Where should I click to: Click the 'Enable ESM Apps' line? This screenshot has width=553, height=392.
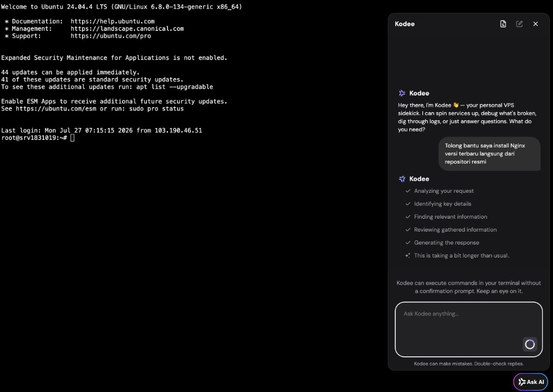click(x=114, y=102)
